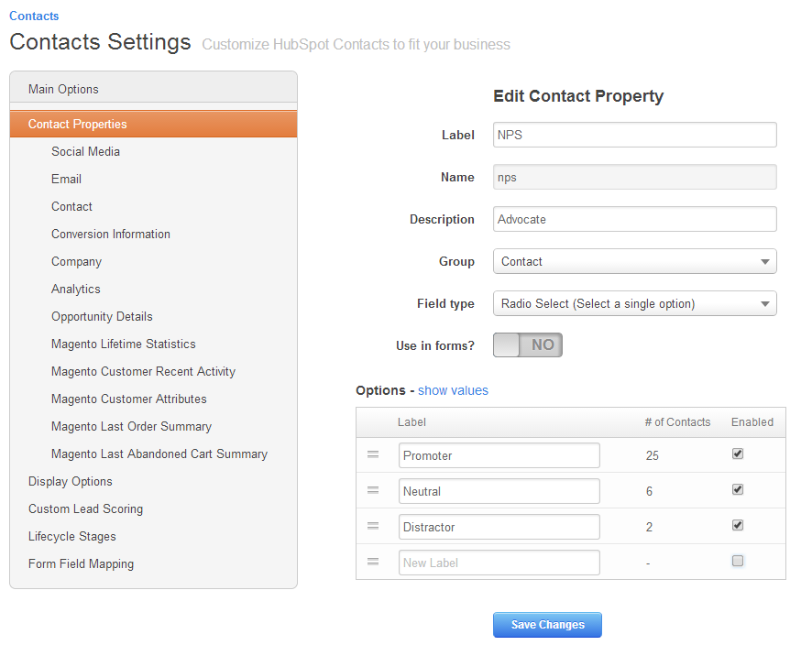Screen dimensions: 812x645
Task: Expand the Main Options section
Action: tap(153, 89)
